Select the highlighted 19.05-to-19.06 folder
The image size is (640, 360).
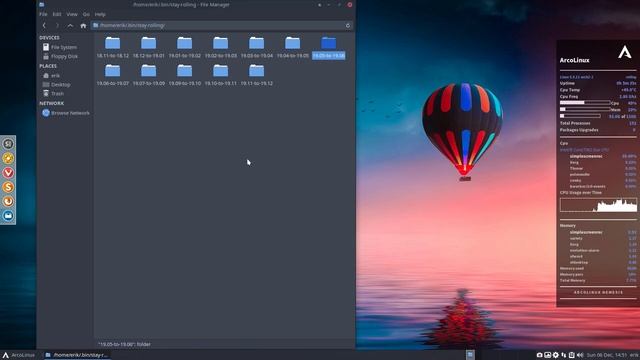pos(329,47)
